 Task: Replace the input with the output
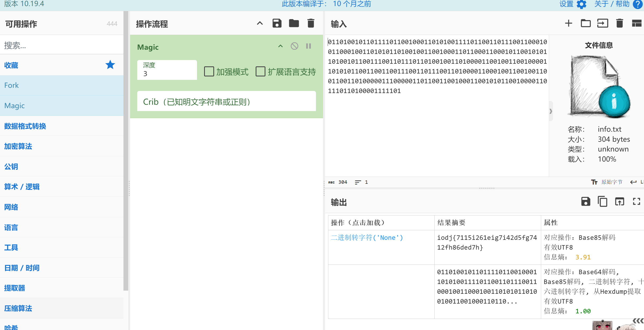619,201
